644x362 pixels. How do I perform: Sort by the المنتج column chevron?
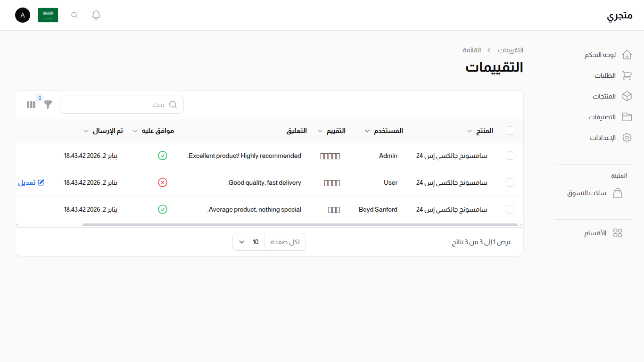[x=470, y=131]
